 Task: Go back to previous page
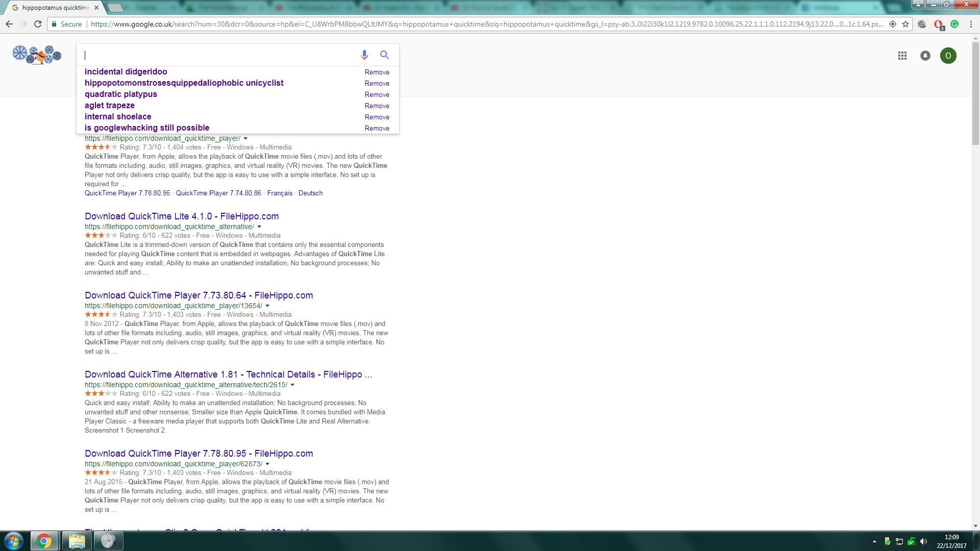[9, 24]
